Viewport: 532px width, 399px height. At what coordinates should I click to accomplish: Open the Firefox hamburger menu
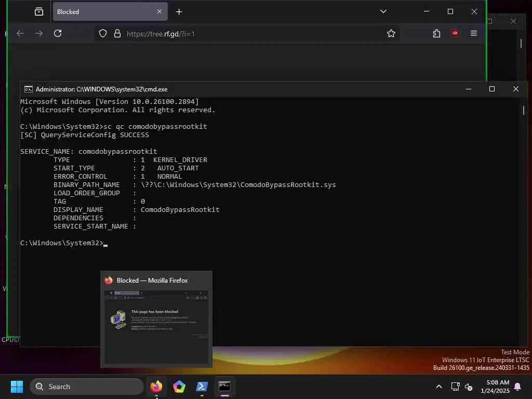474,33
